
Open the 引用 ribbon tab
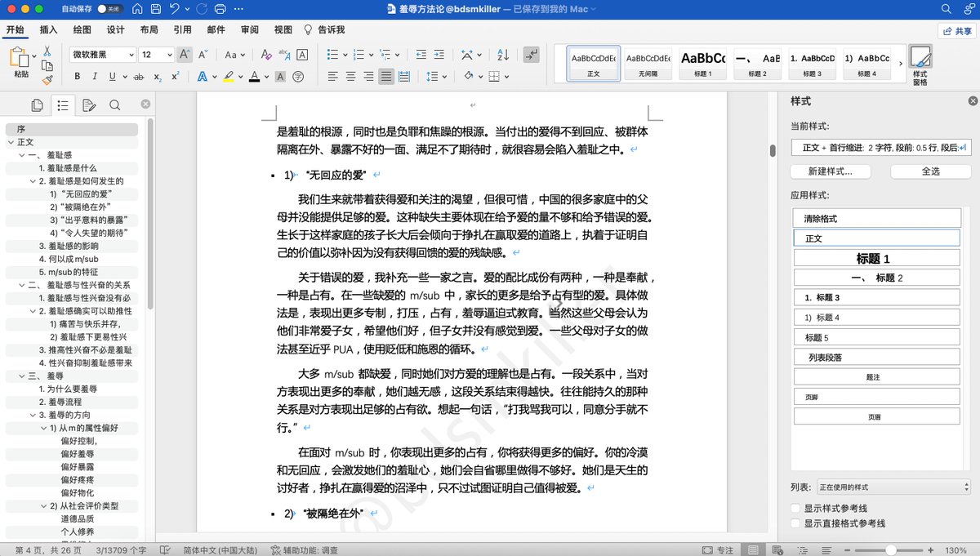183,29
